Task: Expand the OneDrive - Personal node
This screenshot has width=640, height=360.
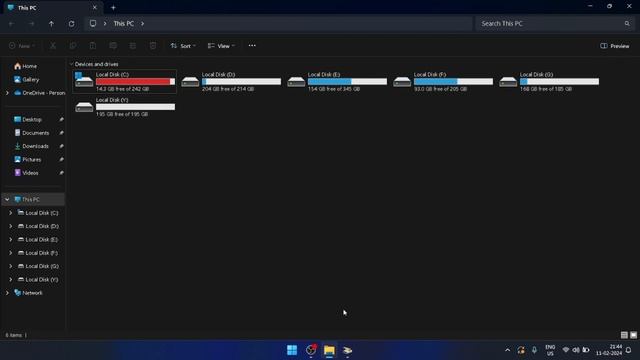Action: (x=7, y=93)
